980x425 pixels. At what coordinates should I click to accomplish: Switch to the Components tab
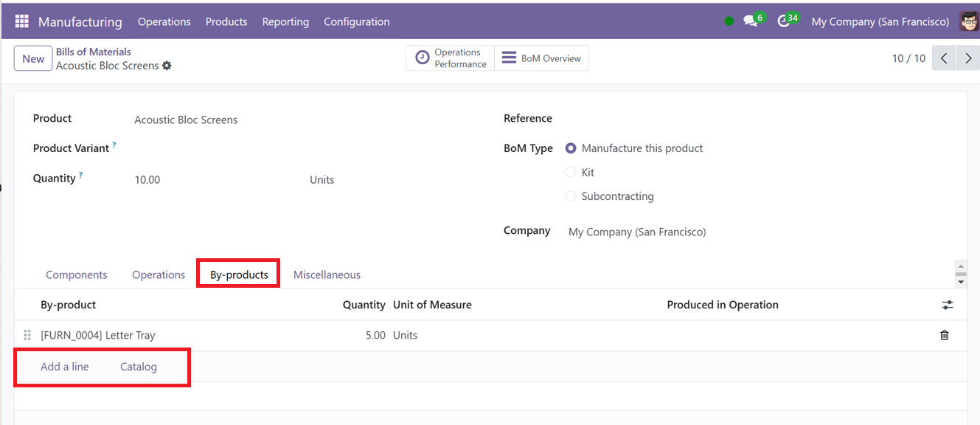[x=77, y=274]
